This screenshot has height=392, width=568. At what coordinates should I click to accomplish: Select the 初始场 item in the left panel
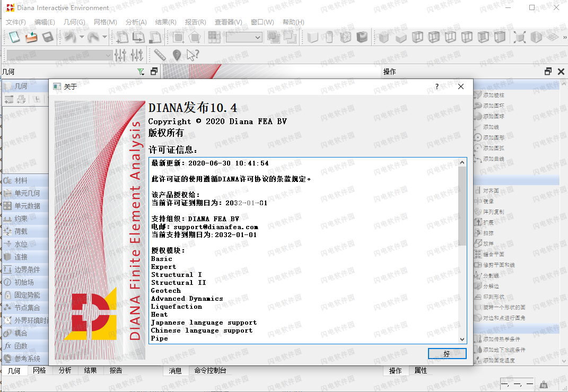coord(25,282)
